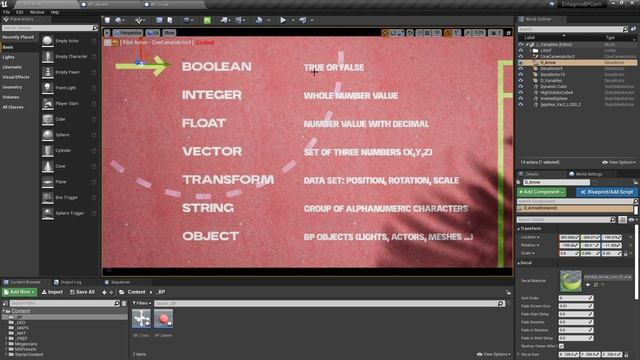
Task: Click the Launch toolbar icon
Action: 303,20
